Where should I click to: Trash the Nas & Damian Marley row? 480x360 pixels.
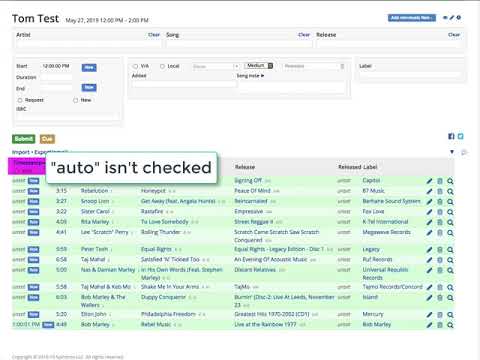(x=440, y=270)
